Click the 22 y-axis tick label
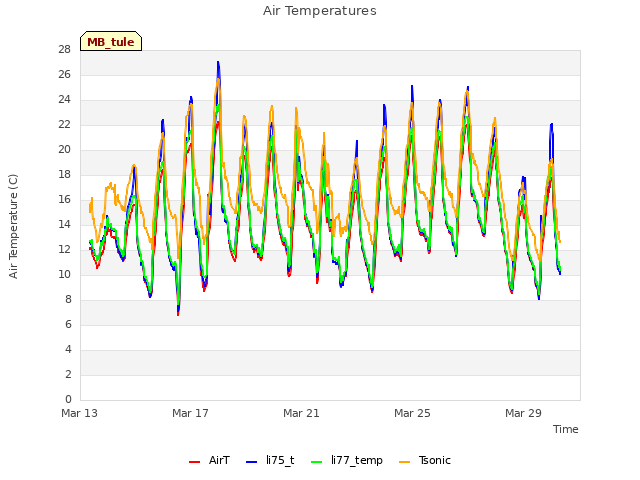 point(64,124)
